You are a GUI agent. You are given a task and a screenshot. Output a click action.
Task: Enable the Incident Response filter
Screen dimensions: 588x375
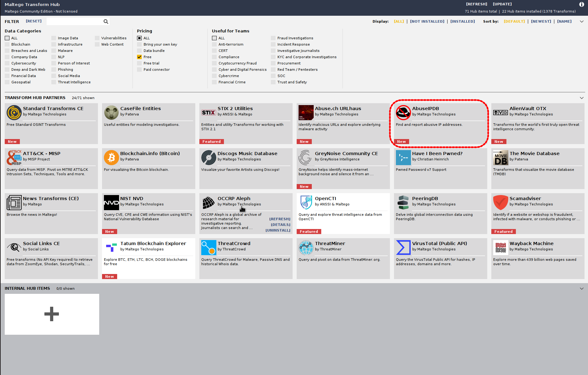coord(273,44)
